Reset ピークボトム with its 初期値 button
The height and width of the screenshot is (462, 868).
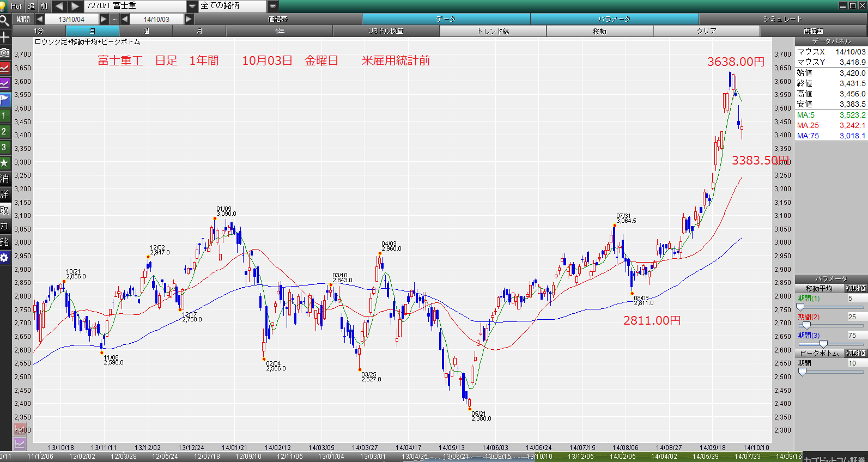pos(855,353)
